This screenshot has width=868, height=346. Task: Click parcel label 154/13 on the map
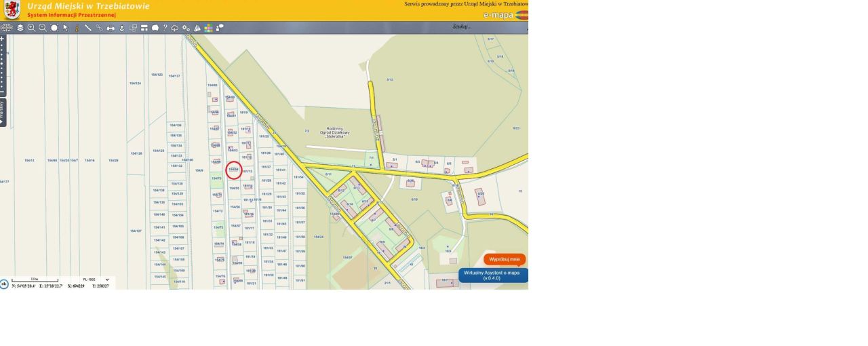[x=29, y=160]
